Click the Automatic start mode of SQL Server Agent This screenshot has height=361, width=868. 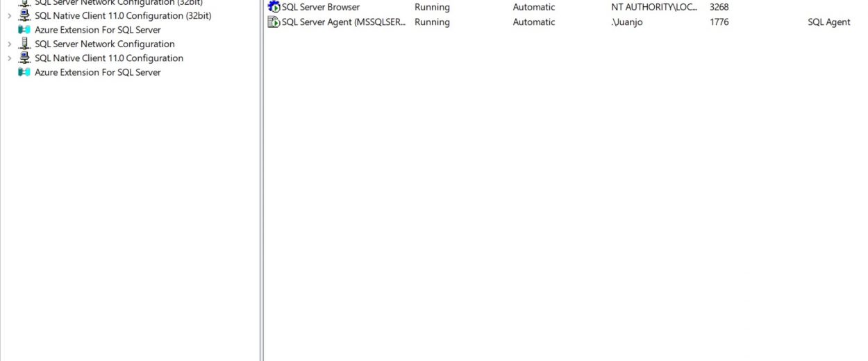[x=534, y=22]
